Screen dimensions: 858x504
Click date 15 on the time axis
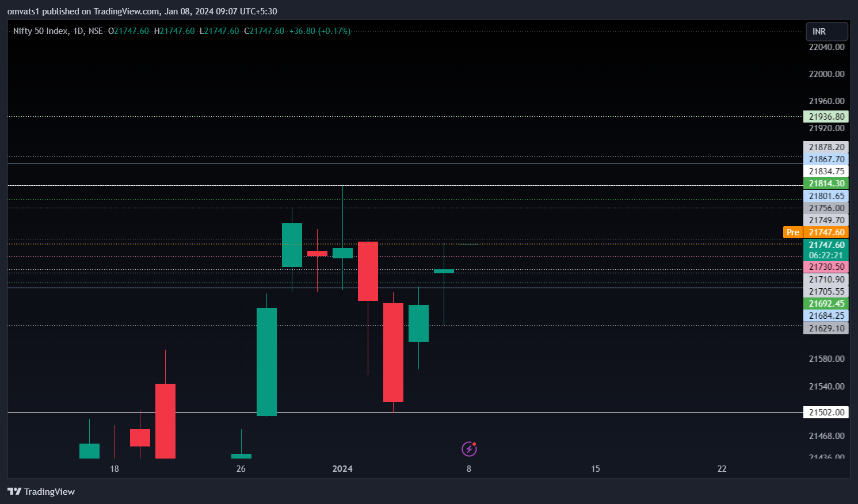(596, 469)
